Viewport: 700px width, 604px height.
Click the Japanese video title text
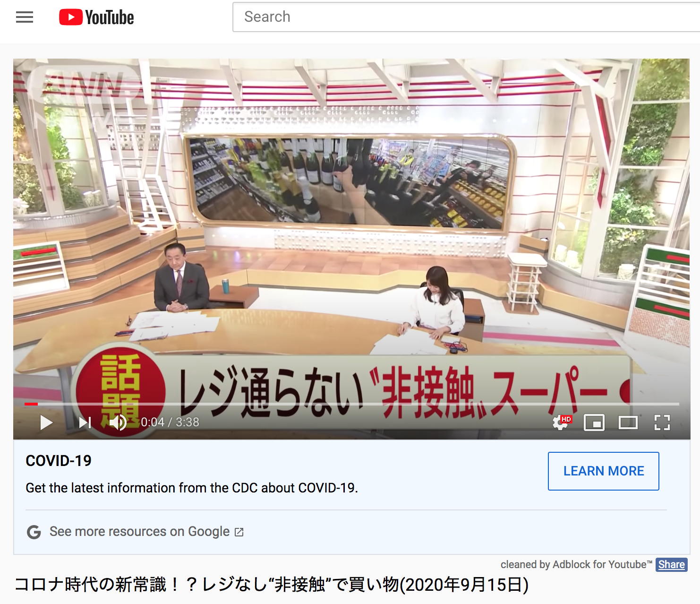[272, 585]
